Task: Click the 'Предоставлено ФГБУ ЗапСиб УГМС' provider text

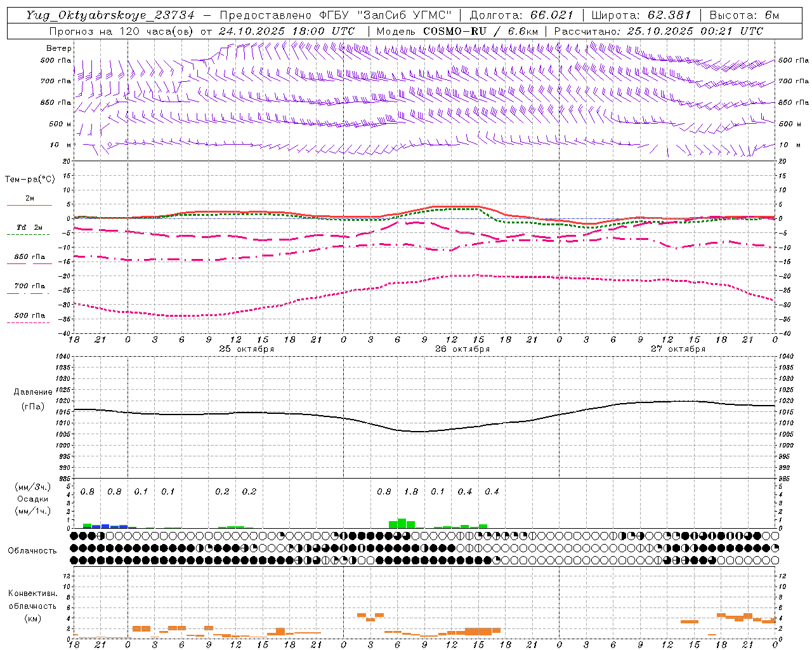Action: tap(335, 15)
